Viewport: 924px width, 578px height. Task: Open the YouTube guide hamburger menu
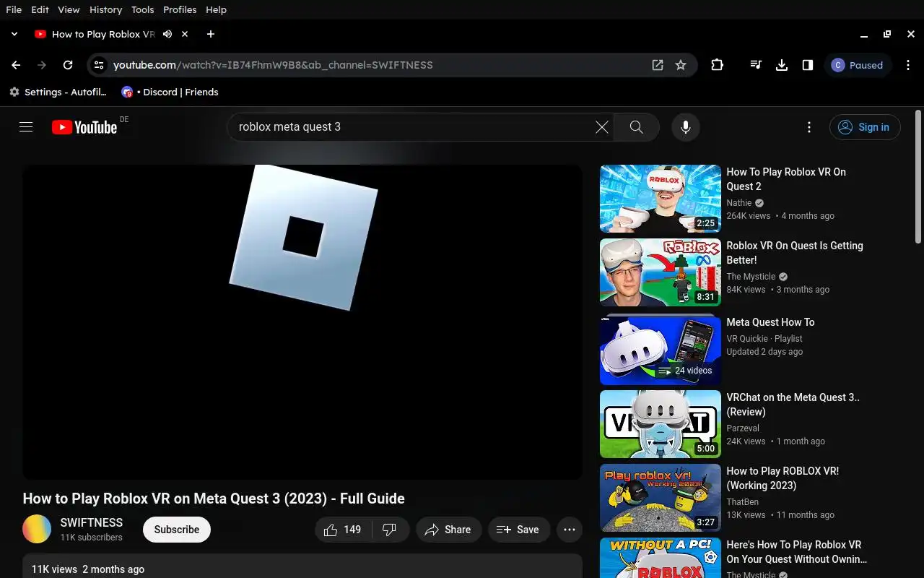26,127
